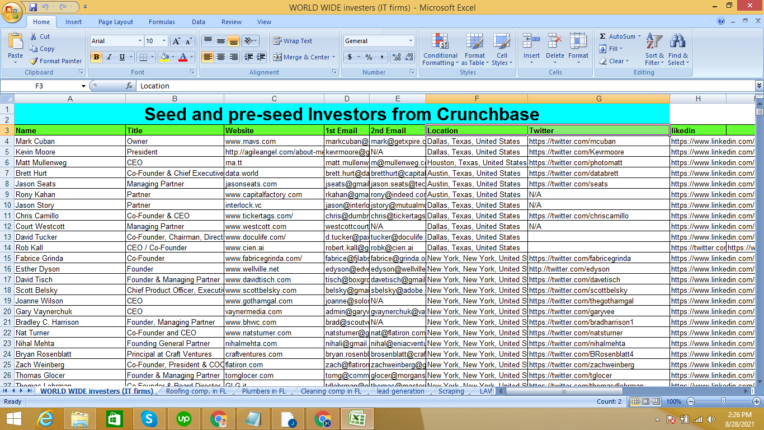Open the View tab

(264, 22)
